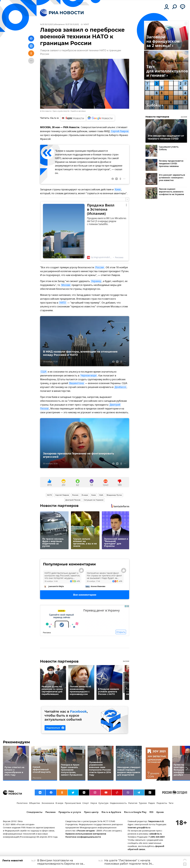Click Россия Сегодня logo in footer

click(174, 792)
